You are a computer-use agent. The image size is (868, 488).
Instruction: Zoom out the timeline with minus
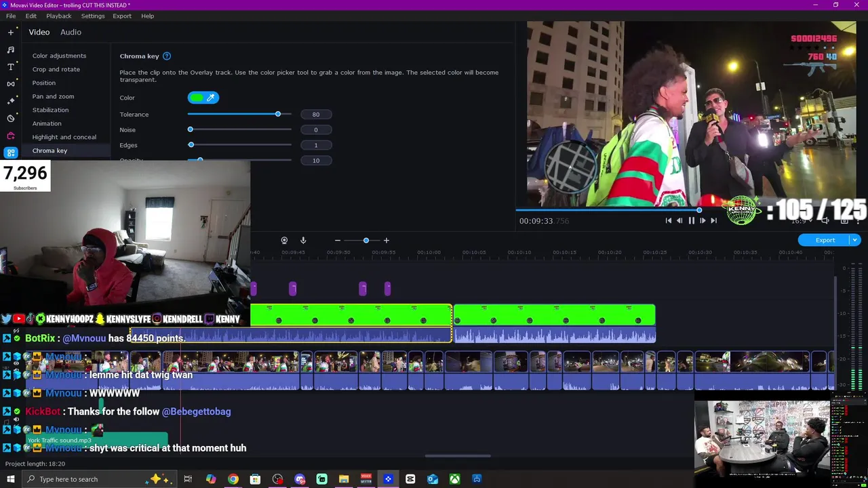tap(338, 241)
